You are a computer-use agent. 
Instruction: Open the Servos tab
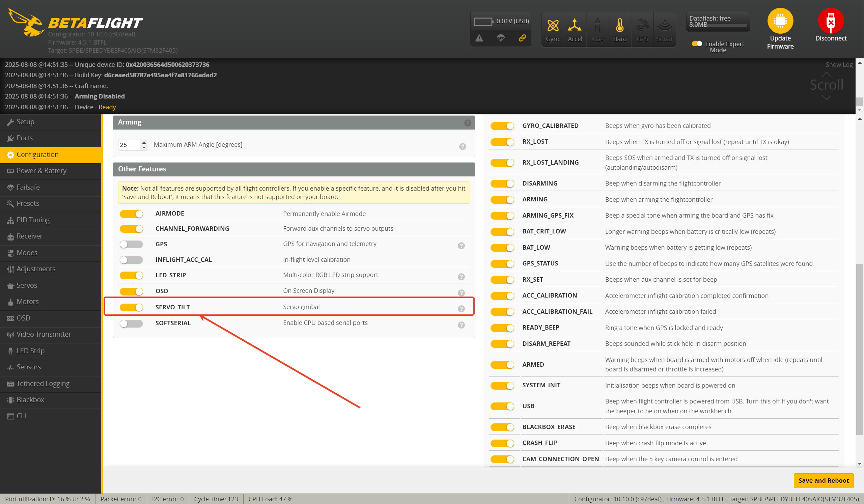click(x=51, y=285)
